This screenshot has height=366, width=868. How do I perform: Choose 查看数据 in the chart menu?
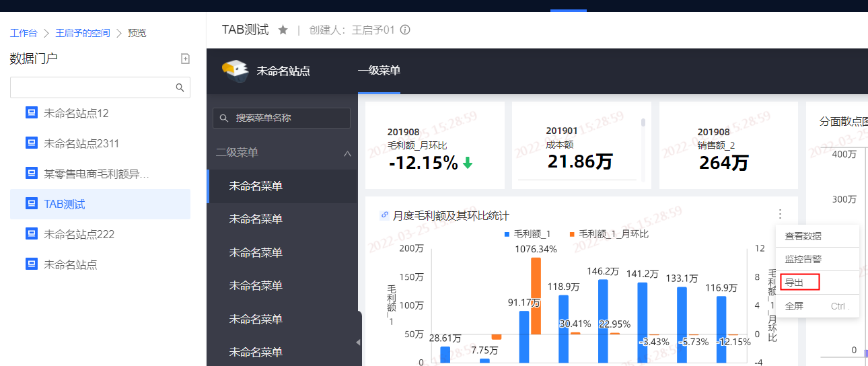tap(803, 236)
